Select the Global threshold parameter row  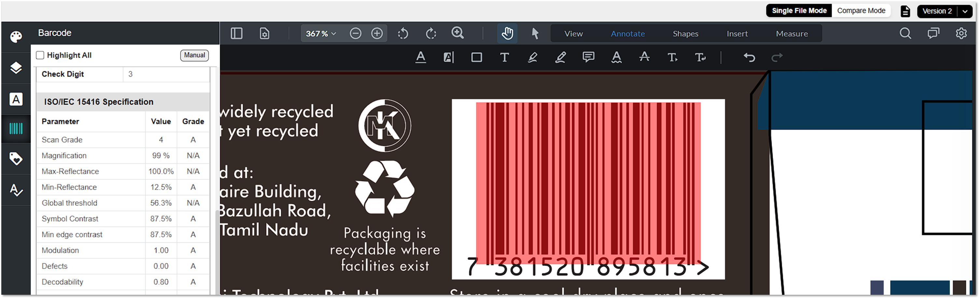(x=123, y=203)
